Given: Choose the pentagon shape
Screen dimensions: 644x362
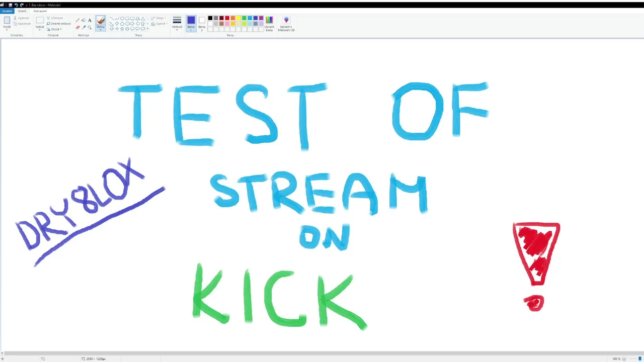Looking at the screenshot, I should 122,24.
